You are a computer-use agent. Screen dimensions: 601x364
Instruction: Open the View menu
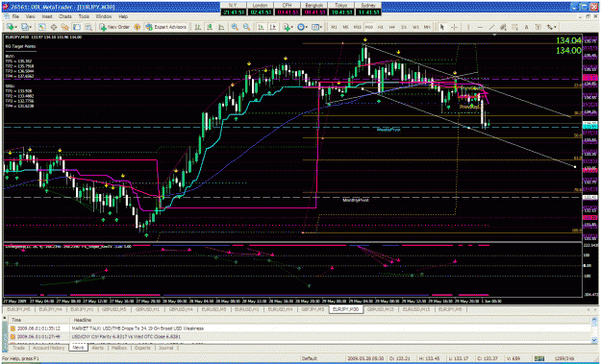30,17
